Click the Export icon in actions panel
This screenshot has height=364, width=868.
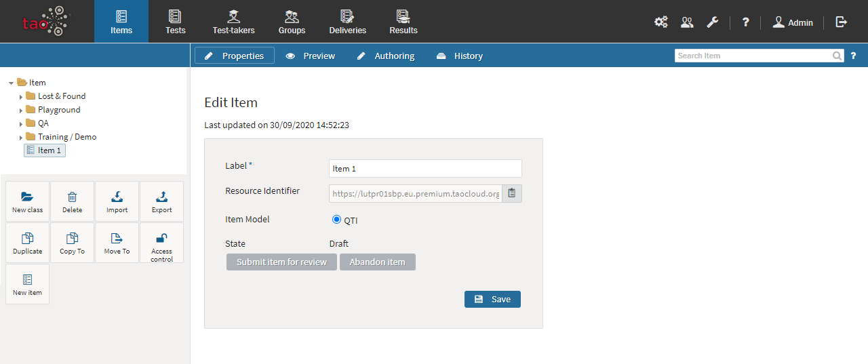[161, 197]
